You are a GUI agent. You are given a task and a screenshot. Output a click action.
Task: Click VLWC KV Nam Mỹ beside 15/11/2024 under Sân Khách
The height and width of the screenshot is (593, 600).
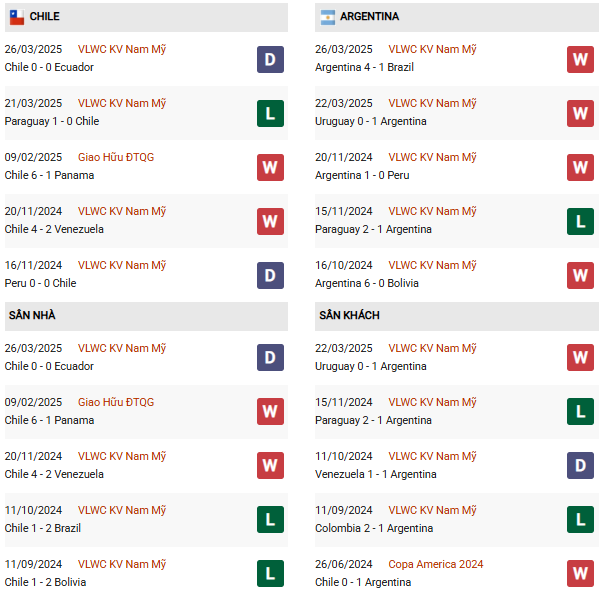[x=432, y=402]
